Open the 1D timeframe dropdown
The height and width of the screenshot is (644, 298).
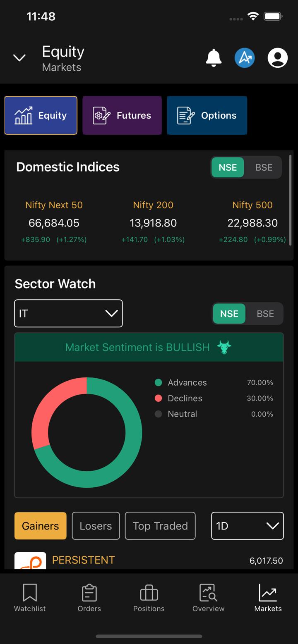click(x=247, y=526)
